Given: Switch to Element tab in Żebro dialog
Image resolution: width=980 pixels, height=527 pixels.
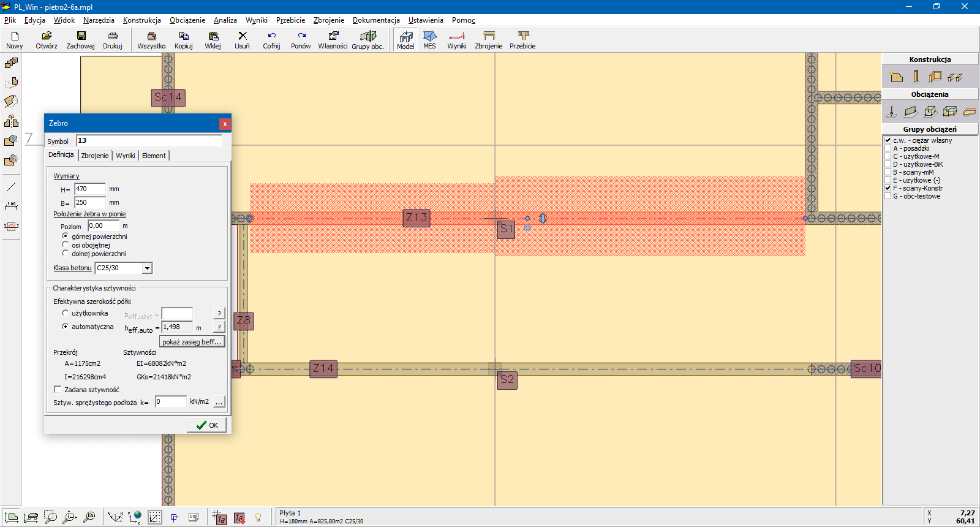Looking at the screenshot, I should point(154,156).
